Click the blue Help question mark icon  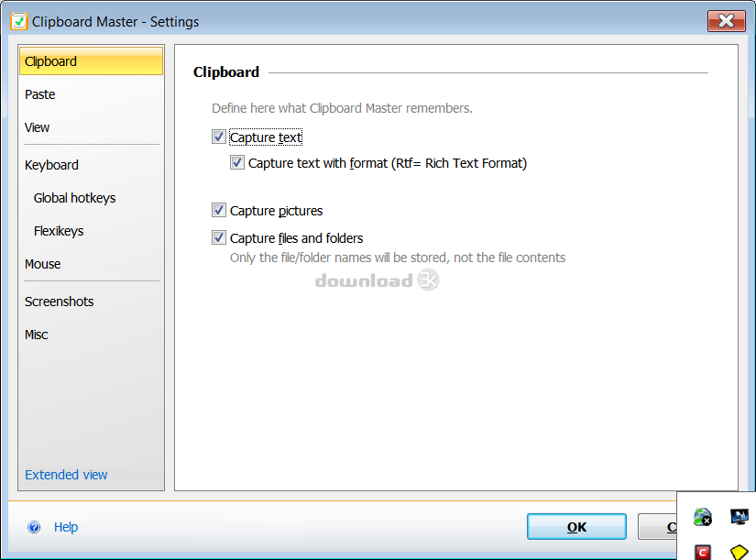[x=34, y=527]
